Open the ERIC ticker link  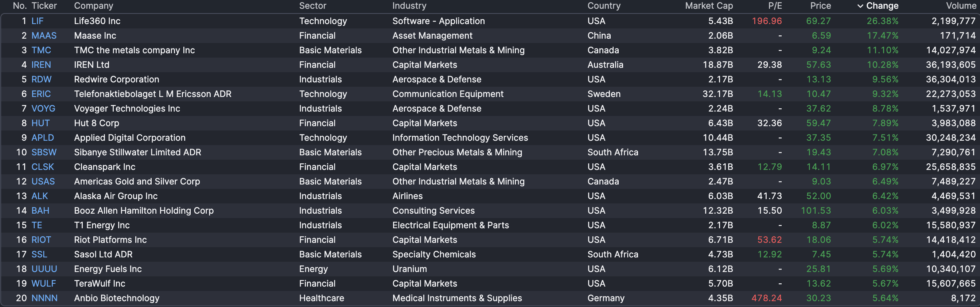click(x=42, y=94)
